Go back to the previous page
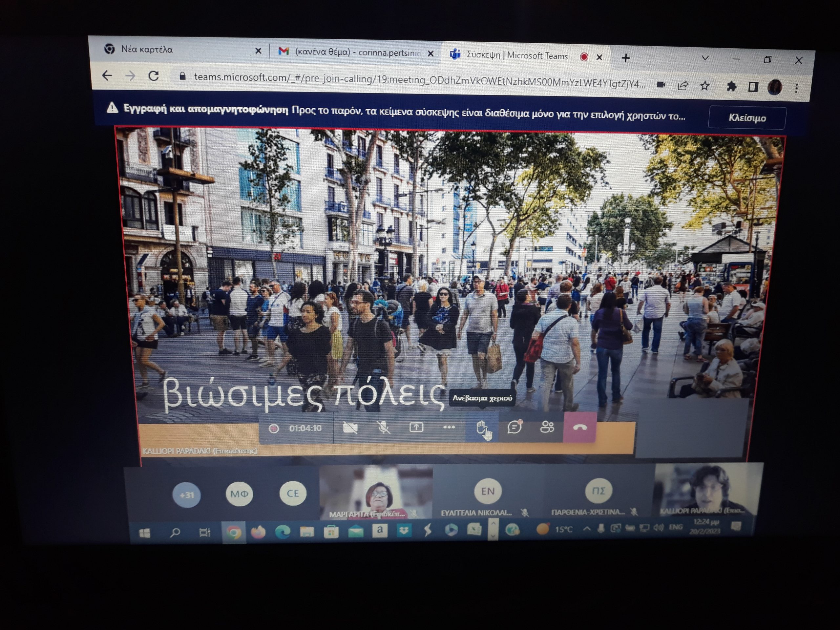 [x=108, y=75]
